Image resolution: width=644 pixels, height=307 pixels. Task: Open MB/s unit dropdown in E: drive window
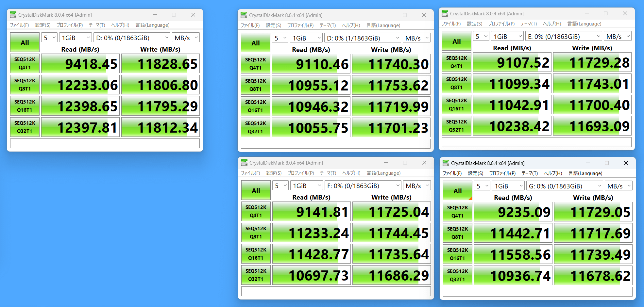(618, 36)
